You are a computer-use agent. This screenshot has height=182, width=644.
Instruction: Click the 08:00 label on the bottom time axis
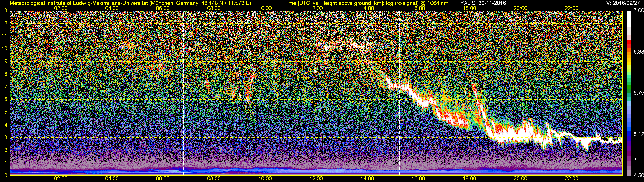tap(214, 179)
